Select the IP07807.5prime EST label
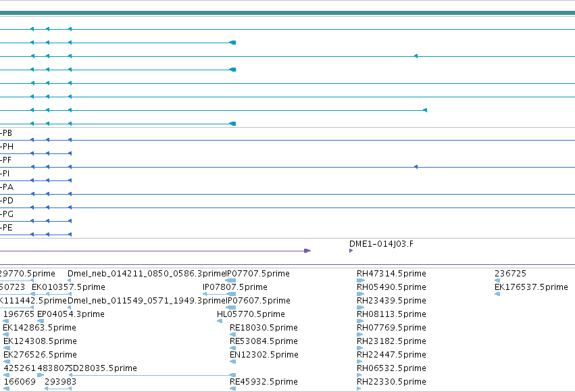This screenshot has height=392, width=575. [234, 287]
